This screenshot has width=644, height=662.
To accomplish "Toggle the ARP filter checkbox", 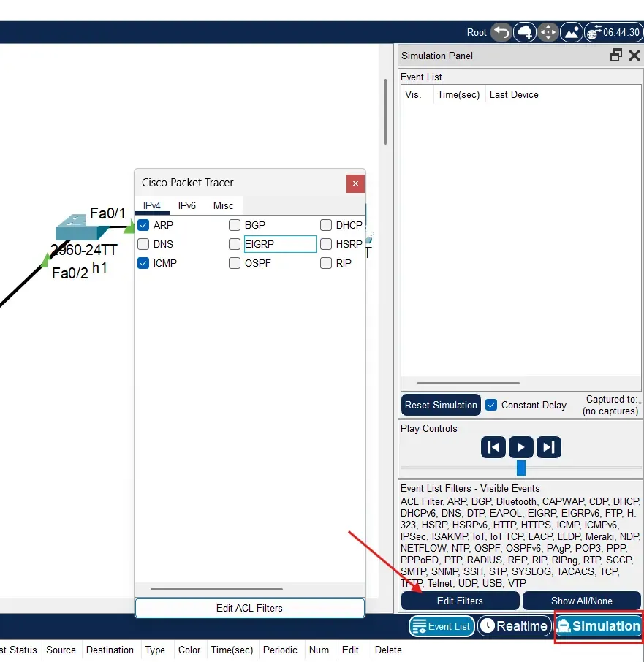I will tap(143, 225).
